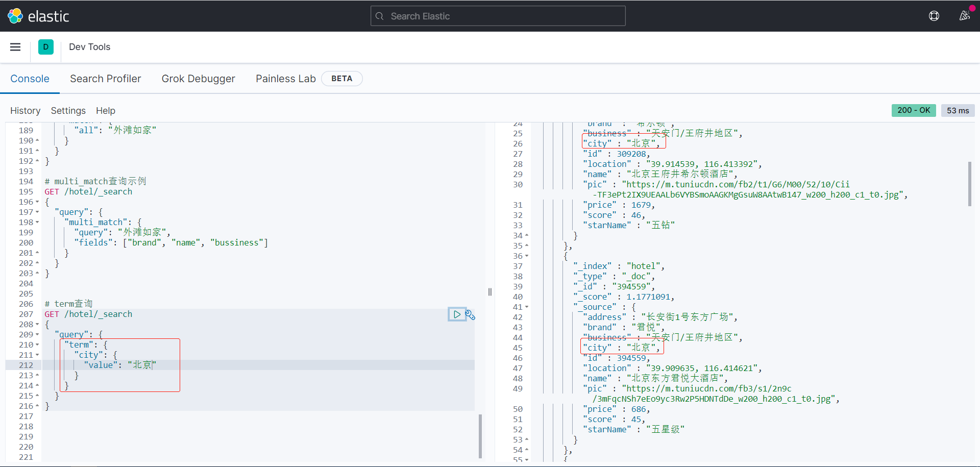This screenshot has height=467, width=980.
Task: Click the response pane vertical scrollbar
Action: [970, 184]
